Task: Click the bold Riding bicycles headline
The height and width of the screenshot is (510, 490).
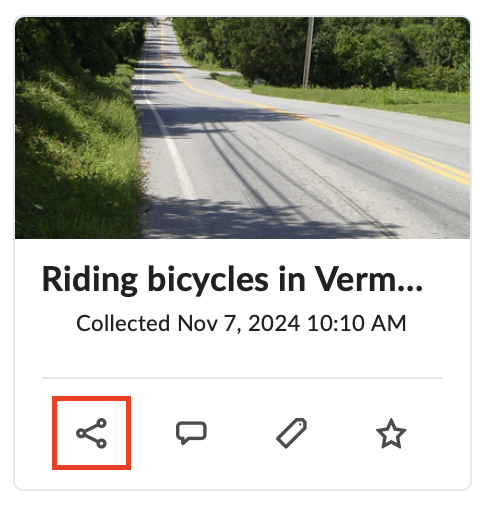Action: 232,279
